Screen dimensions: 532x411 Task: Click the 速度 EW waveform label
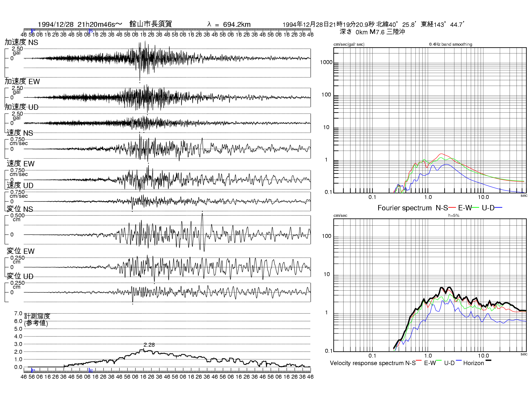(21, 164)
